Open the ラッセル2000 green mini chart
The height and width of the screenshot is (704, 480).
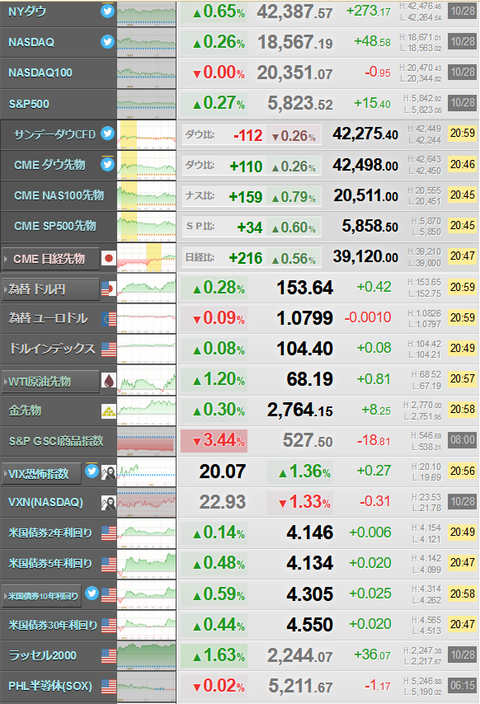tap(146, 656)
